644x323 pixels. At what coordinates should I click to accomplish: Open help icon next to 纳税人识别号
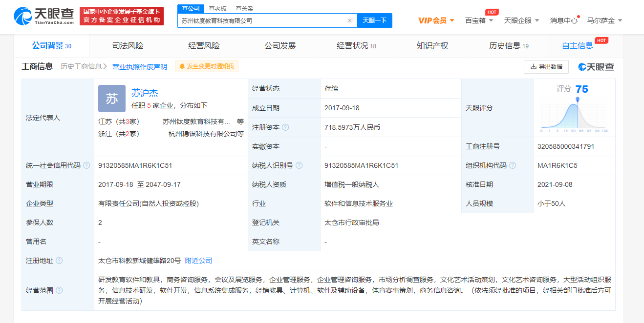coord(299,165)
